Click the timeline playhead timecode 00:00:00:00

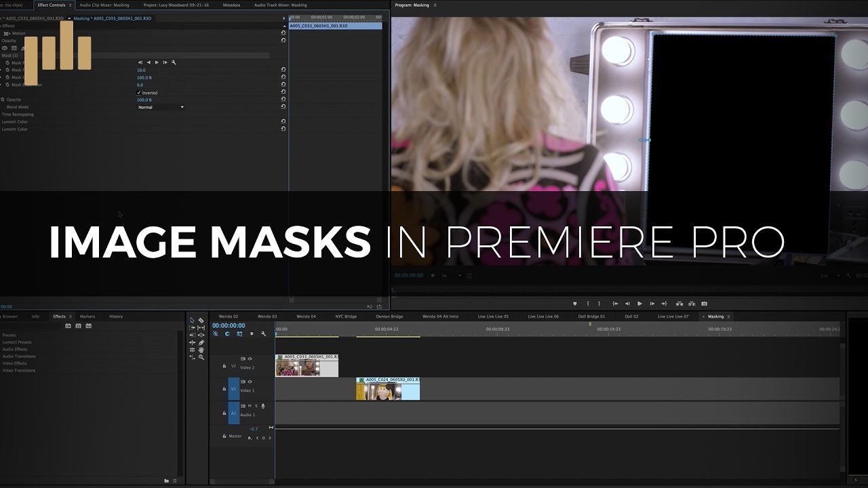pyautogui.click(x=229, y=325)
